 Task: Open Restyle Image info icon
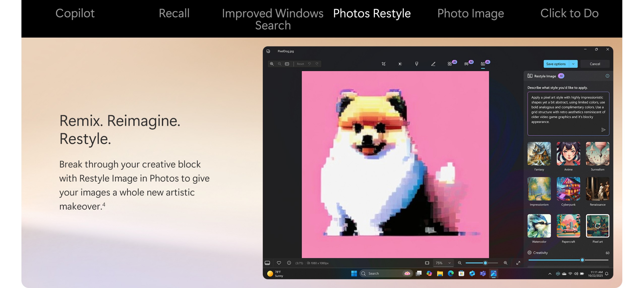pyautogui.click(x=607, y=76)
